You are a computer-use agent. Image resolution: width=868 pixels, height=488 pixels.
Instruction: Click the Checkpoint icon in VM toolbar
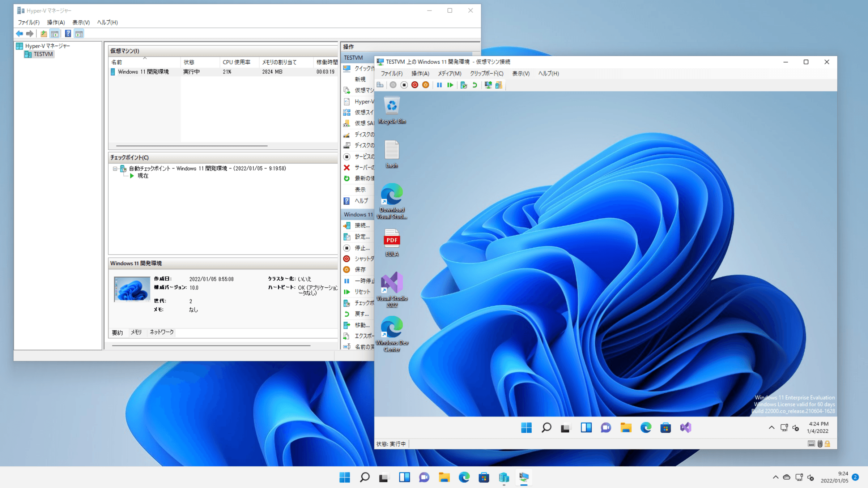(x=464, y=85)
